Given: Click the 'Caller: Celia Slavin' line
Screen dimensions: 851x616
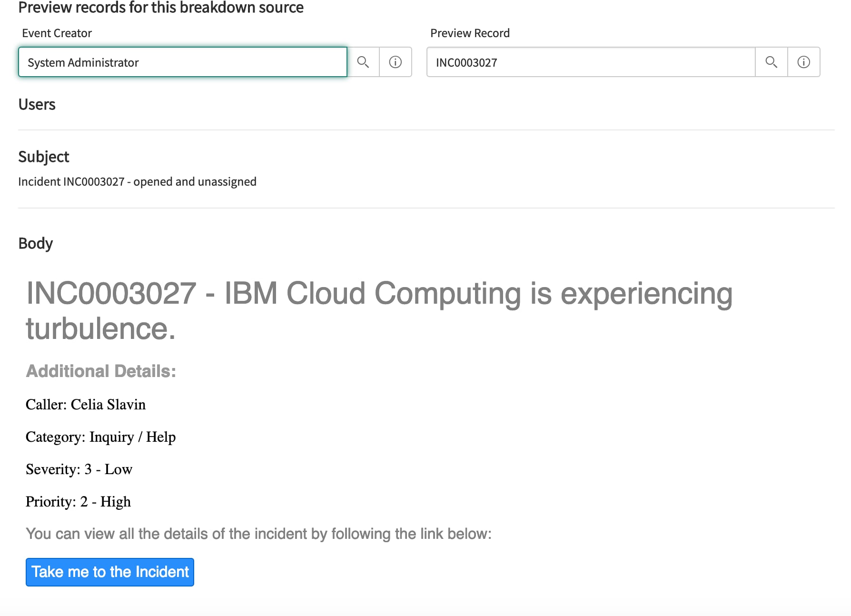Looking at the screenshot, I should 86,405.
